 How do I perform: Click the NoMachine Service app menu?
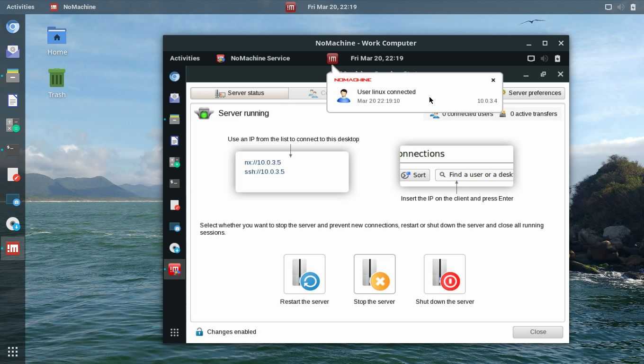point(254,58)
